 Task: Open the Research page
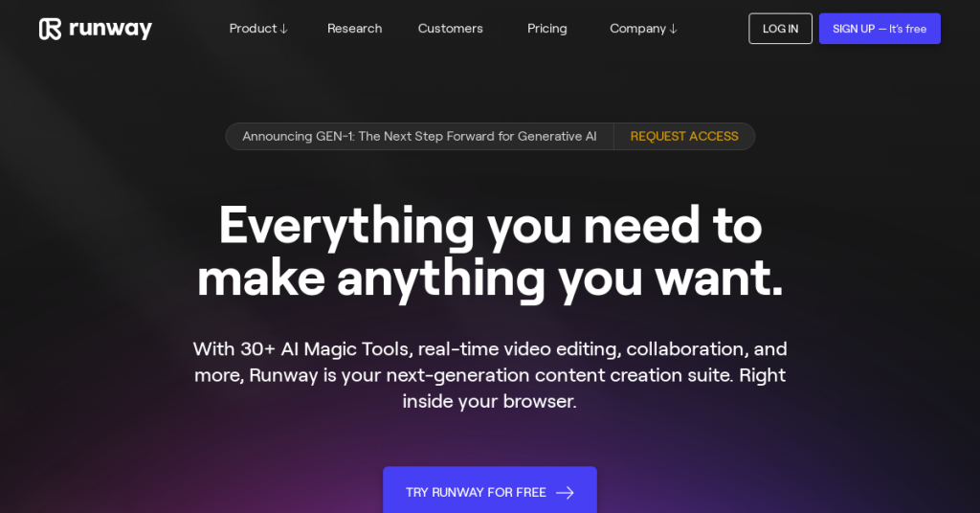tap(354, 29)
